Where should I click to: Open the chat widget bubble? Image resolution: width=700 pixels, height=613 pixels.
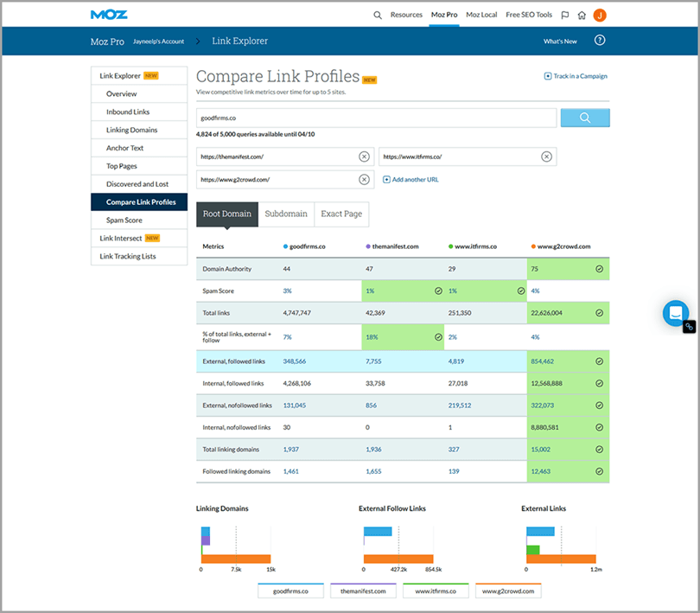point(676,313)
